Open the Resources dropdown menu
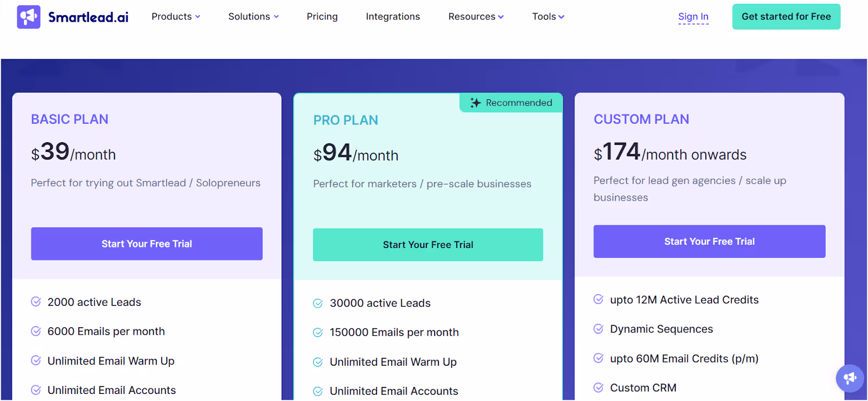The width and height of the screenshot is (868, 401). click(x=476, y=17)
